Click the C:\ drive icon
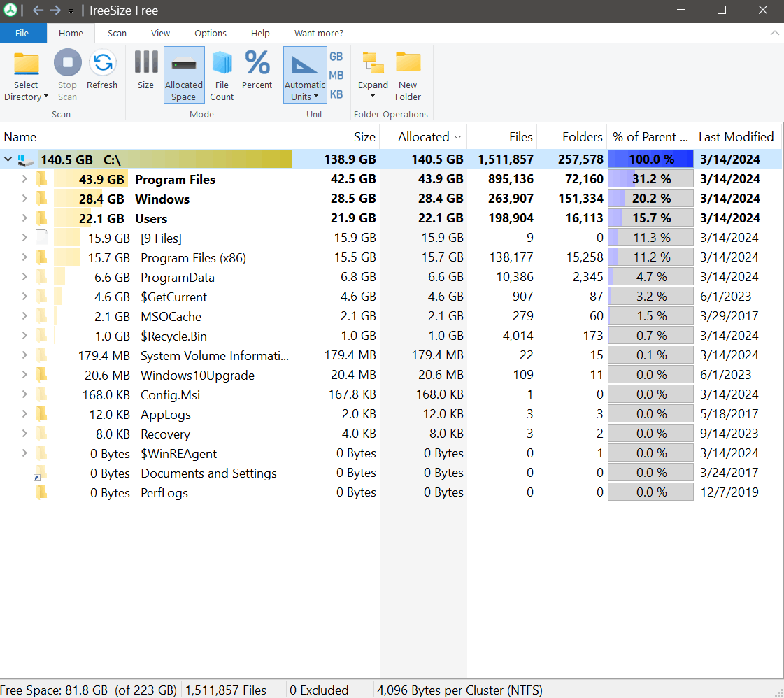Viewport: 784px width, 698px height. point(25,160)
